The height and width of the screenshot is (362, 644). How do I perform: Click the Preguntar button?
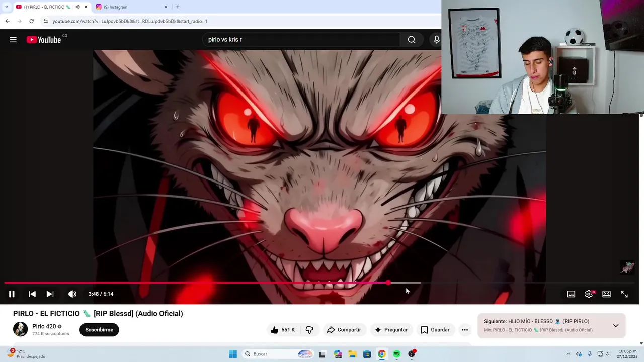tap(391, 330)
